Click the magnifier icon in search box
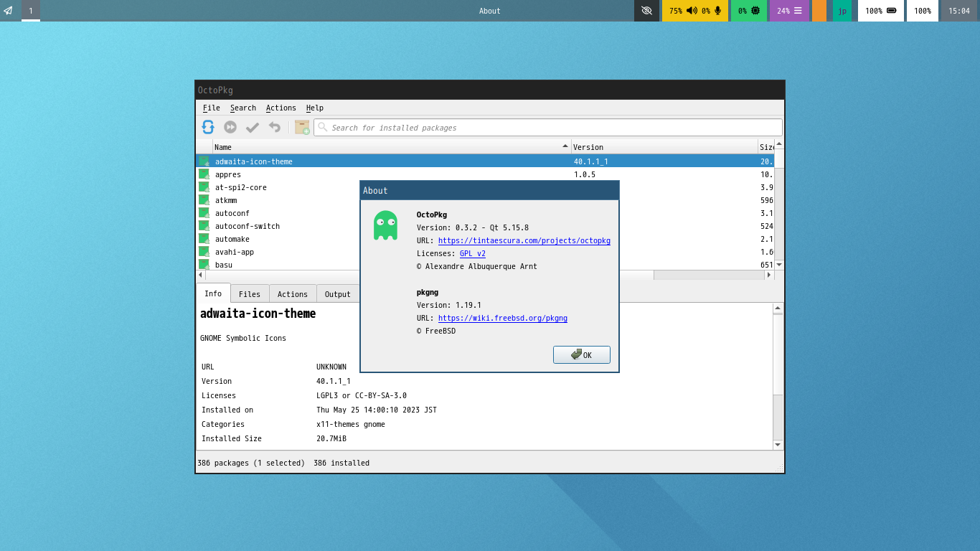This screenshot has height=551, width=980. pos(323,127)
